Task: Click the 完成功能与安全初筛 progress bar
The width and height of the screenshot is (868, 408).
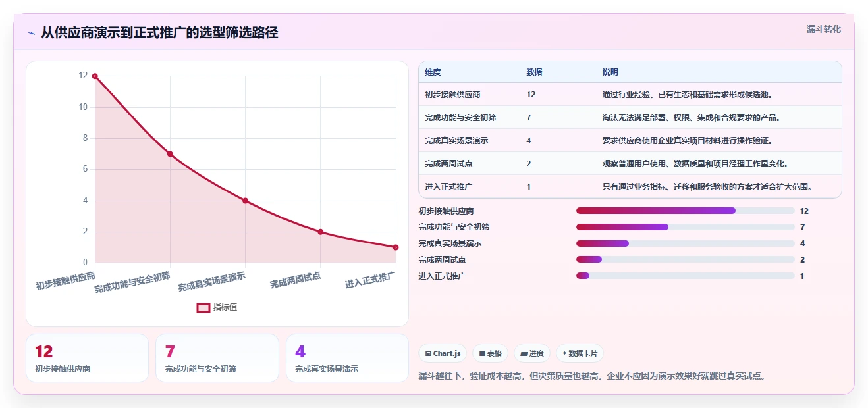Action: coord(685,227)
